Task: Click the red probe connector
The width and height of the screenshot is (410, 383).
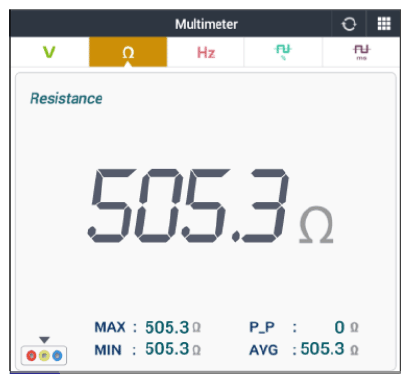Action: point(31,356)
